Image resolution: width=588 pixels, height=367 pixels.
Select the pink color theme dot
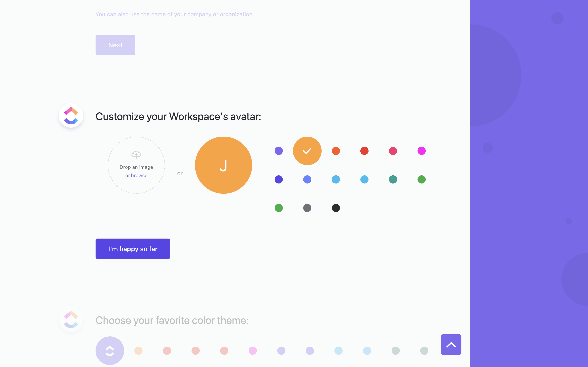click(x=253, y=350)
